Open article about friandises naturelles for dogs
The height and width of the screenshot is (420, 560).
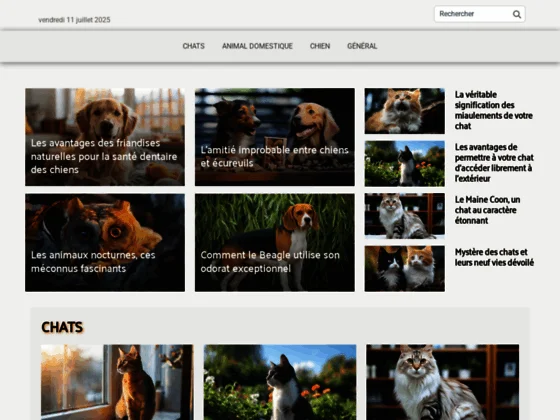pos(105,137)
